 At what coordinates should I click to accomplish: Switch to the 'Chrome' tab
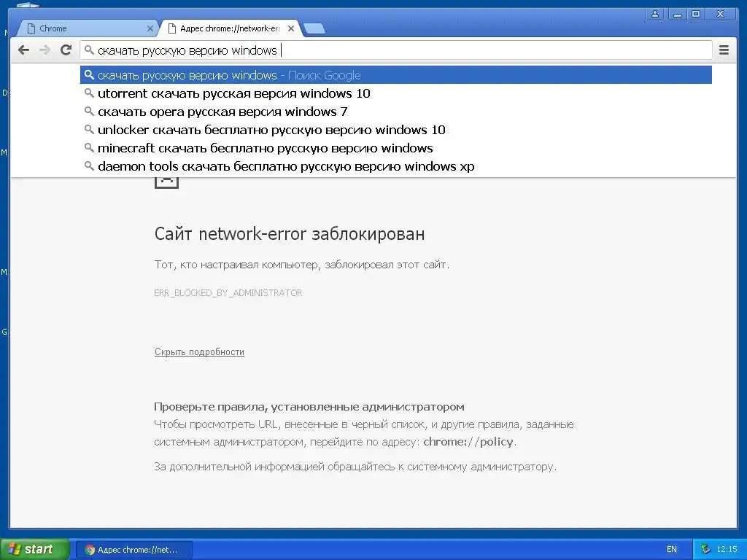88,28
